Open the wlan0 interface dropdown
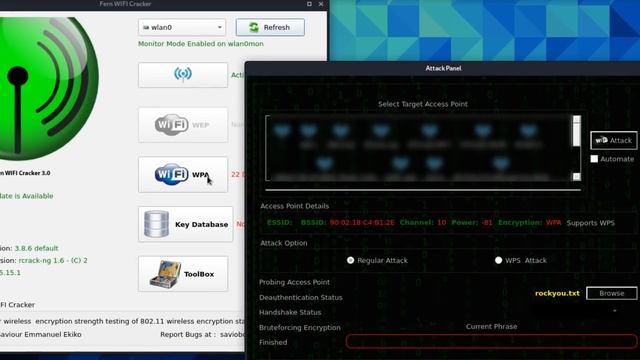640x360 pixels. pyautogui.click(x=182, y=27)
